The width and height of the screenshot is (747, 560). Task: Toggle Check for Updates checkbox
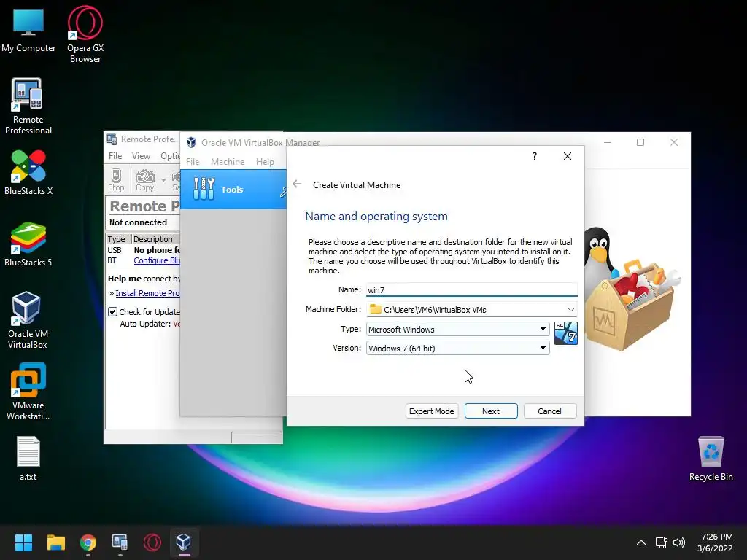pos(113,312)
